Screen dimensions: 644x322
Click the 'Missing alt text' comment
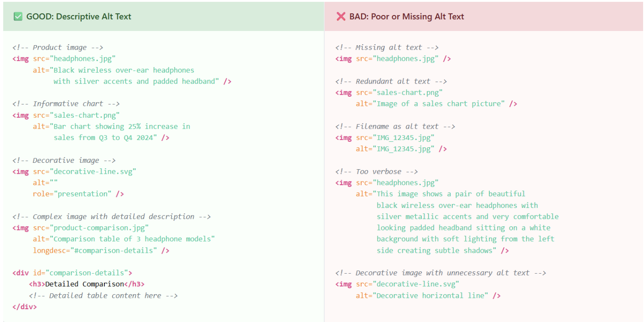[x=387, y=47]
